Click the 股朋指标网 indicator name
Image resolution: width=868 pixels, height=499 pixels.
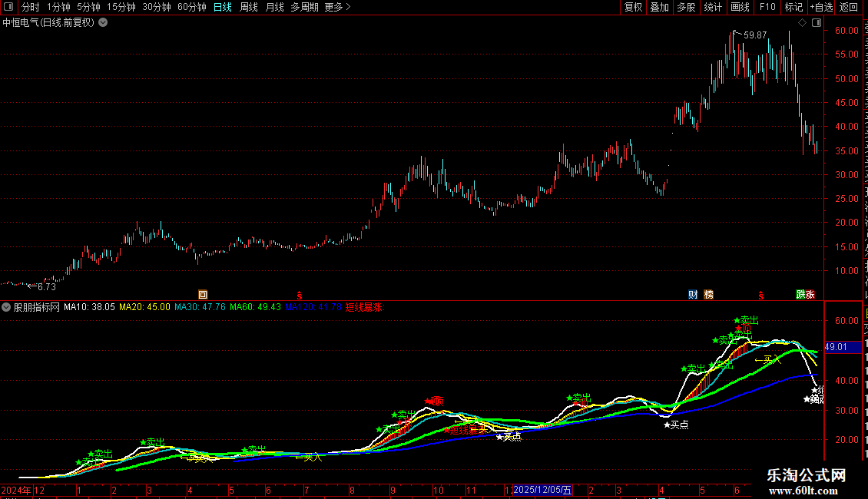click(x=37, y=307)
